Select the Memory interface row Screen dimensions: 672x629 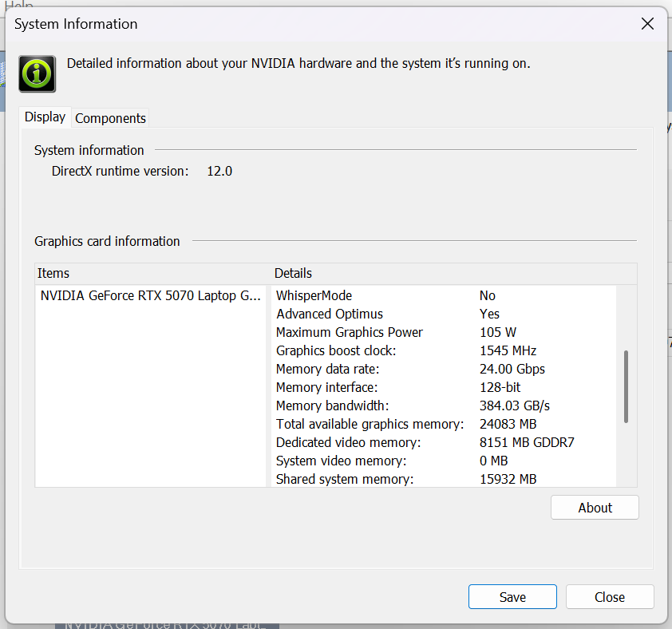(x=444, y=387)
